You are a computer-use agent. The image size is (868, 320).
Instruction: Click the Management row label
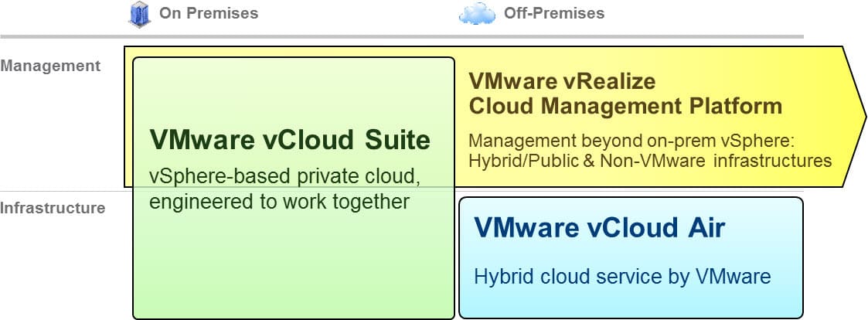click(50, 66)
